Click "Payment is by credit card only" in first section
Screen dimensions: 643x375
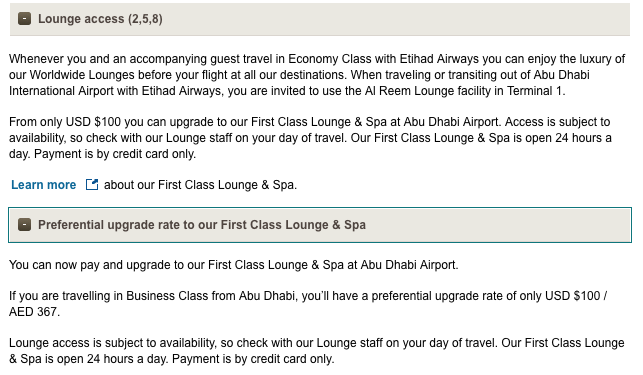[114, 154]
